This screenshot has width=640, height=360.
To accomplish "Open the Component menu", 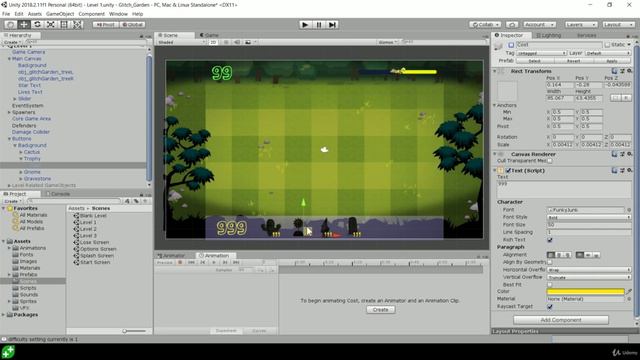I will tap(91, 14).
